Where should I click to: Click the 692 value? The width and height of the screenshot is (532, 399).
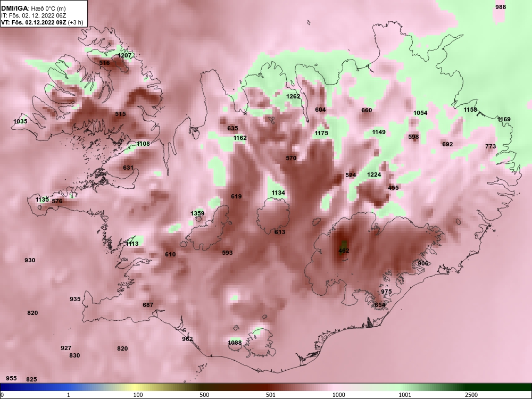point(447,144)
